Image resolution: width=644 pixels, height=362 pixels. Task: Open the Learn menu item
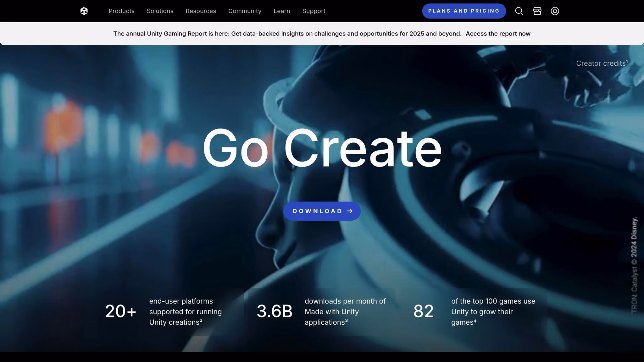point(282,11)
